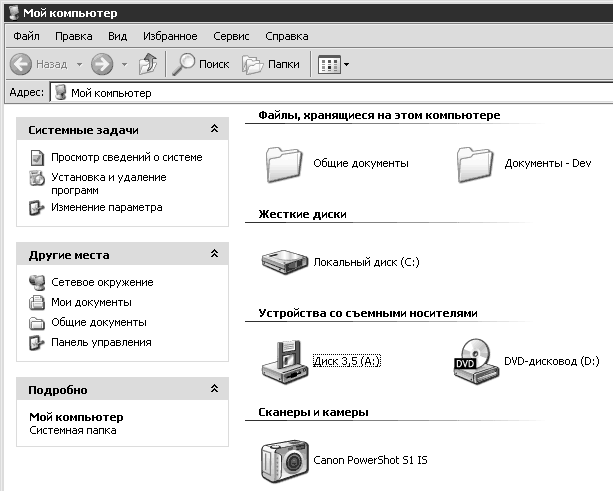613x491 pixels.
Task: Select the Диск 3,5 (A:) floppy icon
Action: [x=283, y=361]
